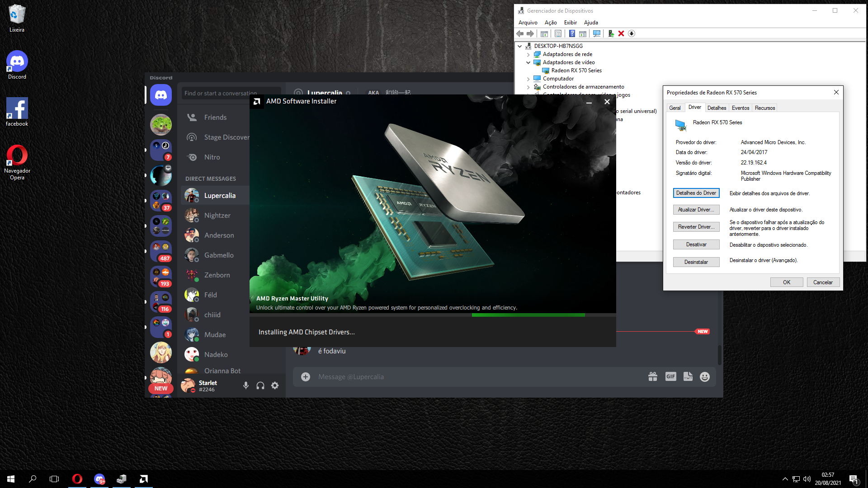The height and width of the screenshot is (488, 868).
Task: Toggle Discord deafen headphones
Action: point(260,385)
